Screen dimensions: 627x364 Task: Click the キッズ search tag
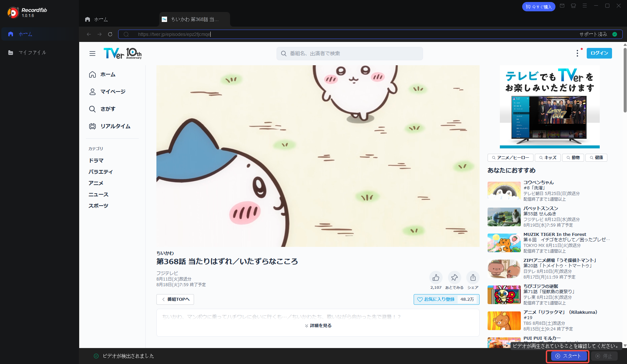pyautogui.click(x=548, y=158)
